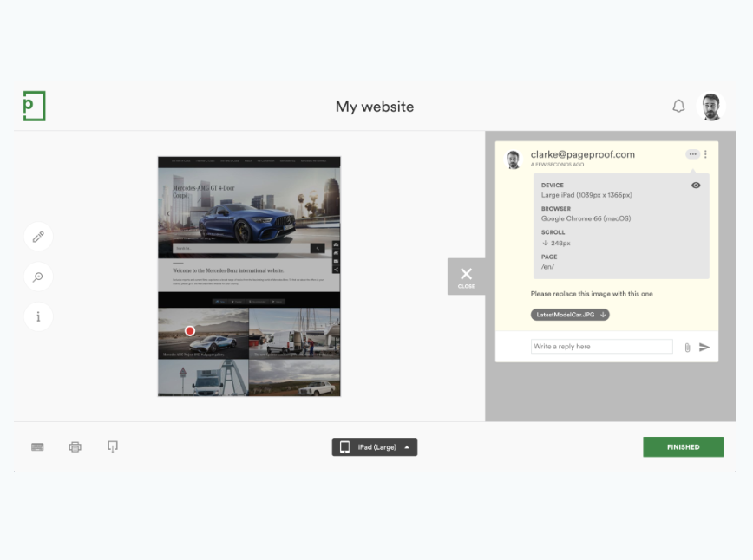Open the proof info panel
The image size is (753, 560).
(38, 316)
